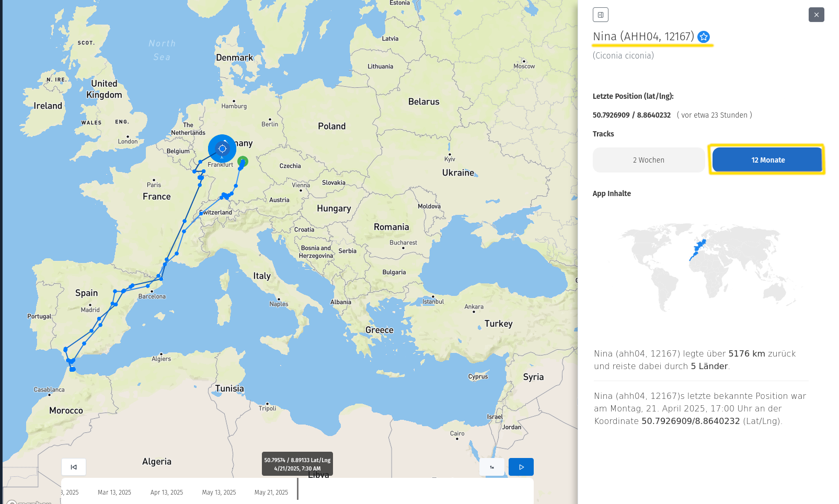Screen dimensions: 839x504
Task: Jump to track start with skip-back button
Action: pyautogui.click(x=74, y=467)
